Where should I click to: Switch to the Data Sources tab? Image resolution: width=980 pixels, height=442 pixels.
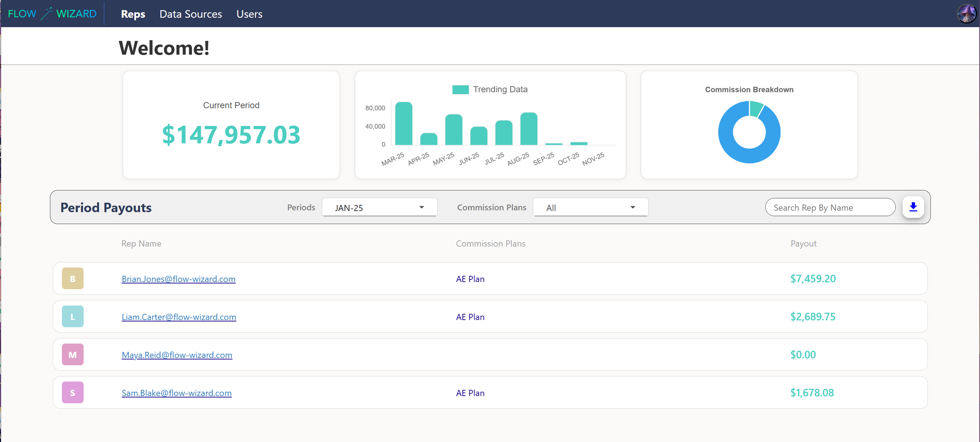pos(190,14)
